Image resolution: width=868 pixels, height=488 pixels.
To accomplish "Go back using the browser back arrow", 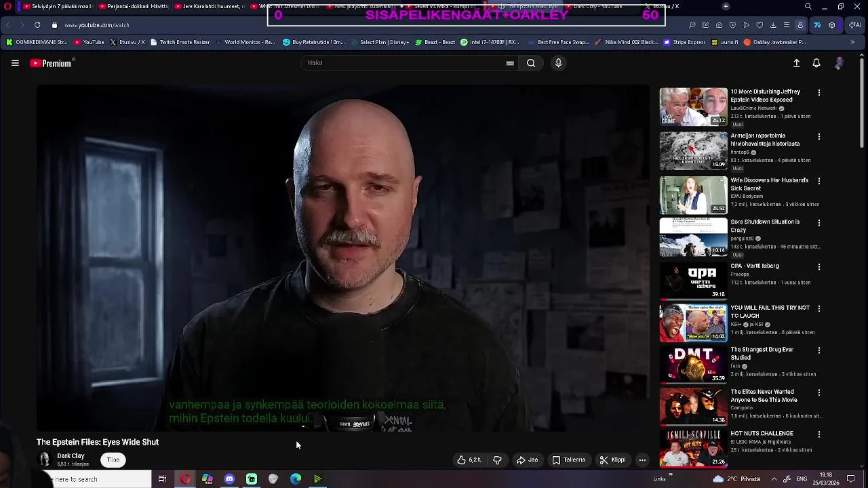I will [8, 25].
